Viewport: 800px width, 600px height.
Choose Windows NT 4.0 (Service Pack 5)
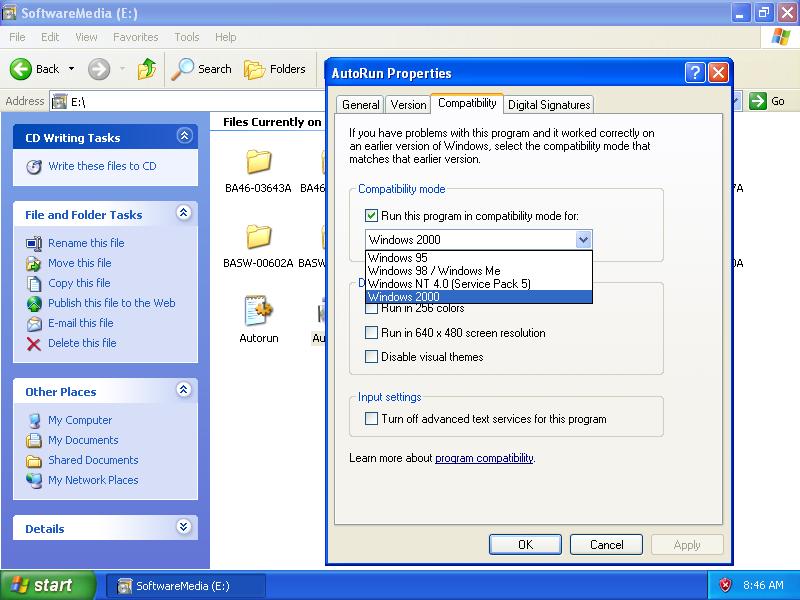click(x=479, y=284)
